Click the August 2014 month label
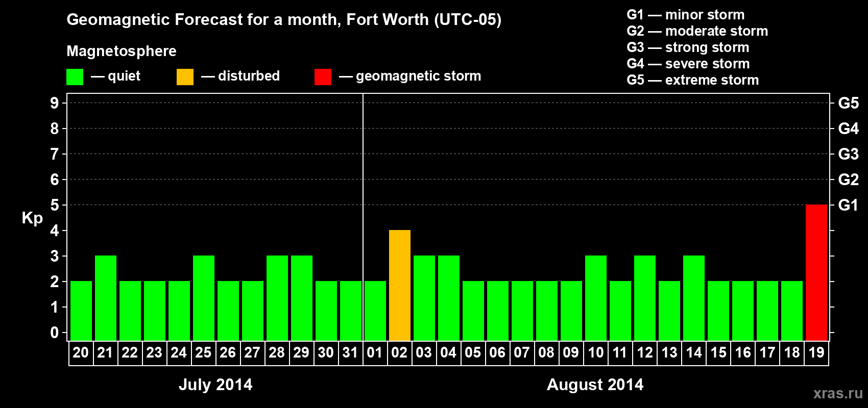Viewport: 868px width, 408px height. tap(595, 385)
